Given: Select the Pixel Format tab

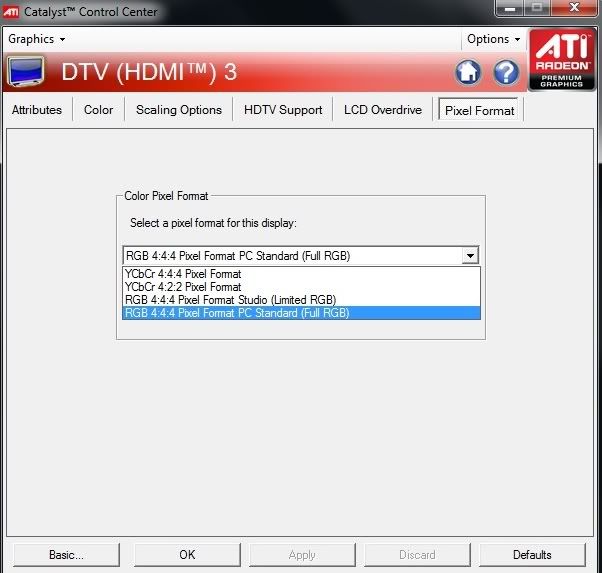Looking at the screenshot, I should tap(479, 111).
